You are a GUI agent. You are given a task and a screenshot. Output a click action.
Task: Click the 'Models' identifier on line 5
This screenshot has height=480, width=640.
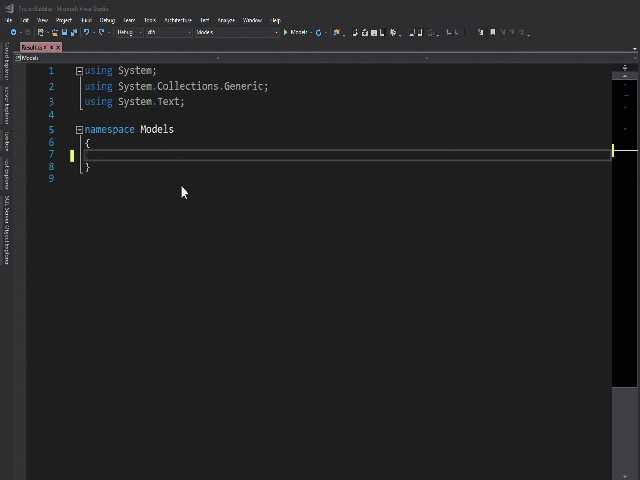[x=157, y=129]
